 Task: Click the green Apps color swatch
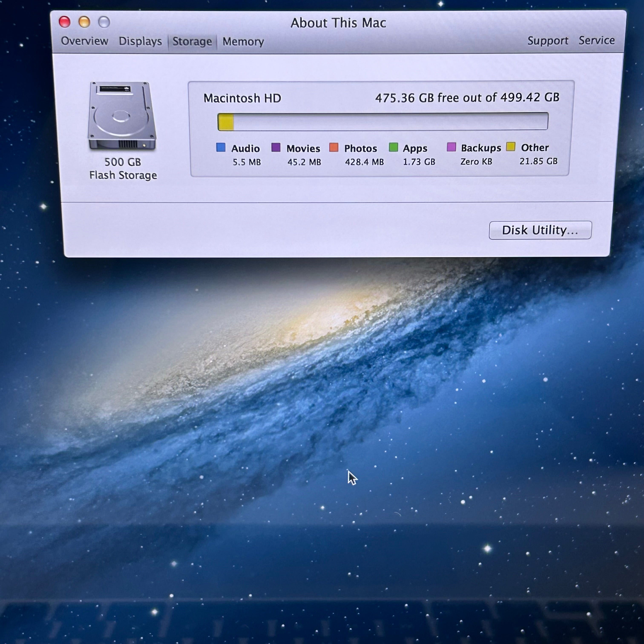pyautogui.click(x=393, y=147)
